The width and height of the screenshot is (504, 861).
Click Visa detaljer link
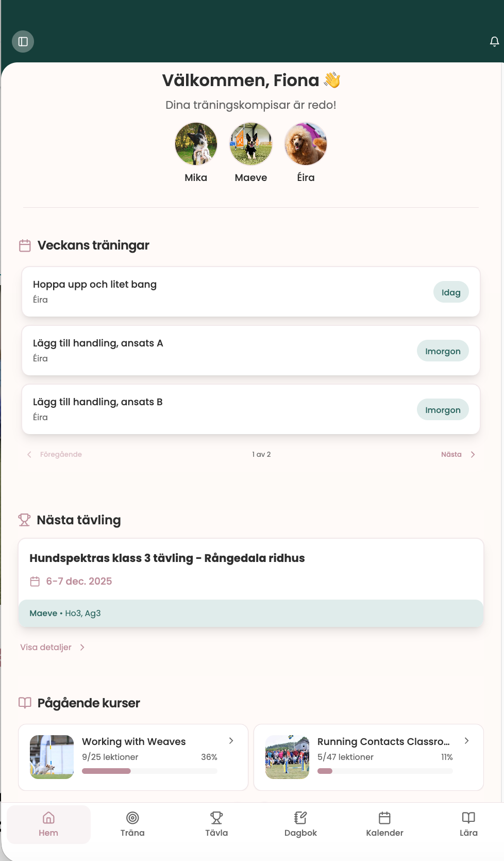click(52, 647)
